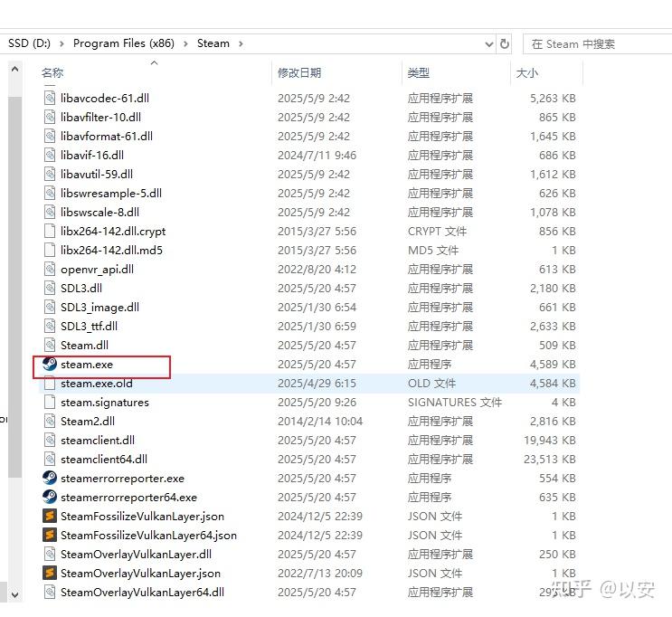Click the libavutil-59.dll file icon
The height and width of the screenshot is (617, 672).
point(50,174)
